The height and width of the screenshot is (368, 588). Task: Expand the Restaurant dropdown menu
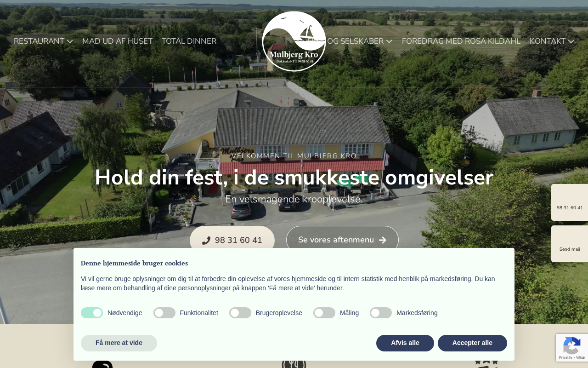(x=43, y=41)
